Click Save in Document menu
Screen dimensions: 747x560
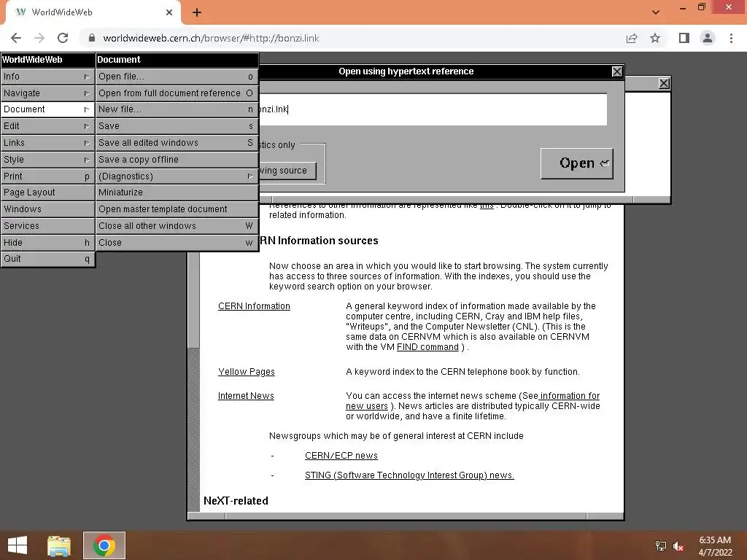click(x=177, y=125)
